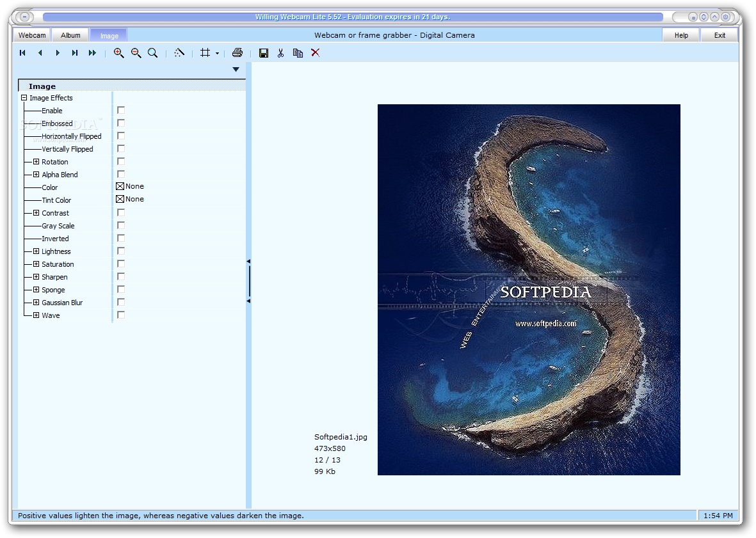Image resolution: width=756 pixels, height=538 pixels.
Task: Click the plain magnifier icon
Action: [x=153, y=53]
